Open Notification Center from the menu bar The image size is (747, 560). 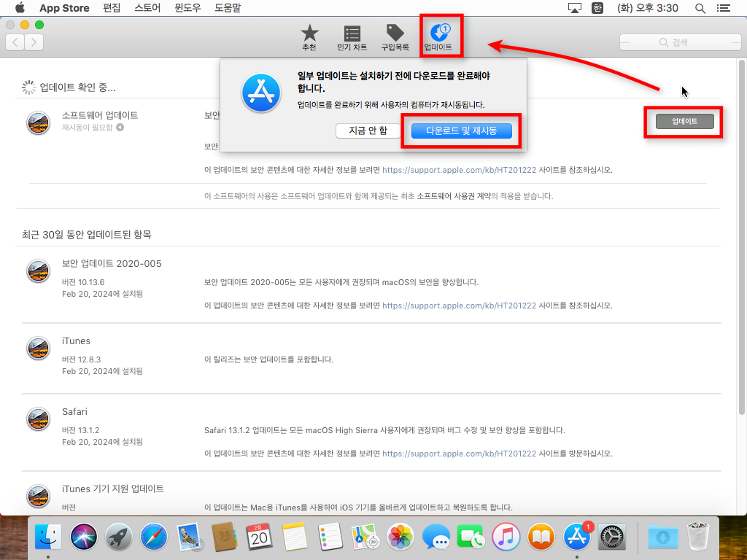pos(724,8)
